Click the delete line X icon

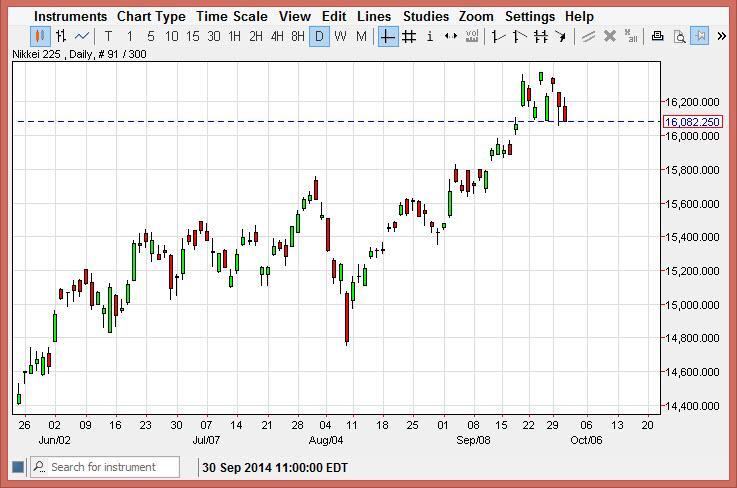(x=609, y=37)
